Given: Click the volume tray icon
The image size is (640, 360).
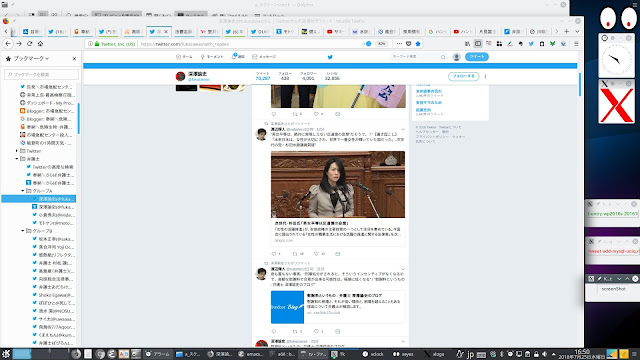Looking at the screenshot, I should (x=544, y=354).
